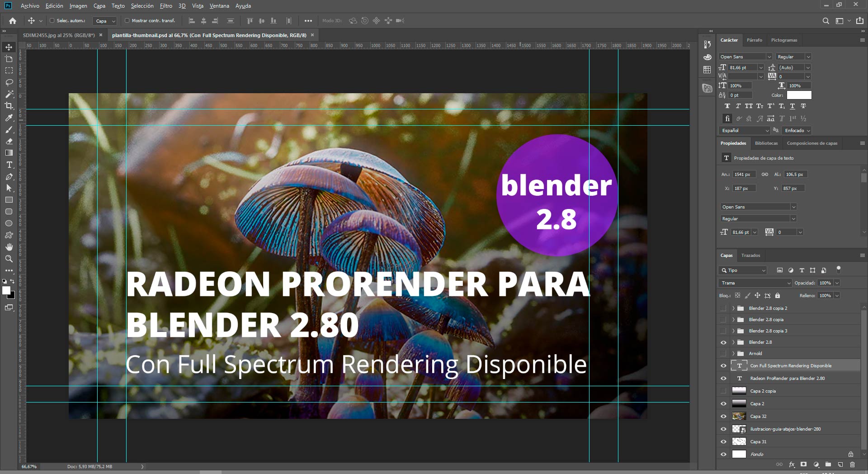Expand the Arnold group
Image resolution: width=868 pixels, height=474 pixels.
click(733, 354)
